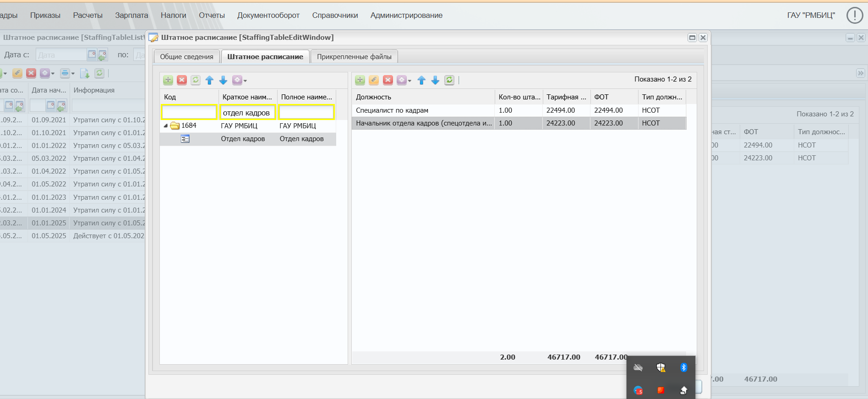Sort by the Тип должн... column header
This screenshot has height=399, width=868.
pyautogui.click(x=662, y=97)
